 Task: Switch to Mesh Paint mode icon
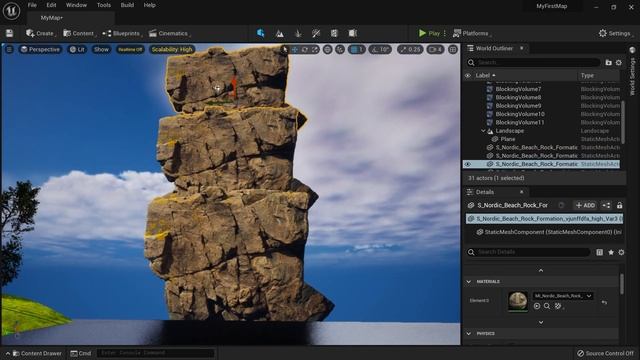pyautogui.click(x=316, y=33)
